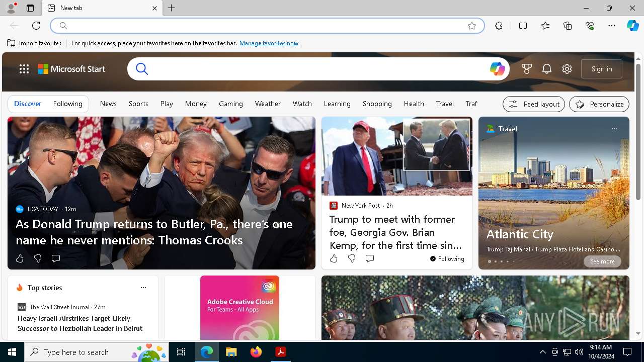Open Collections in the toolbar

tap(568, 26)
